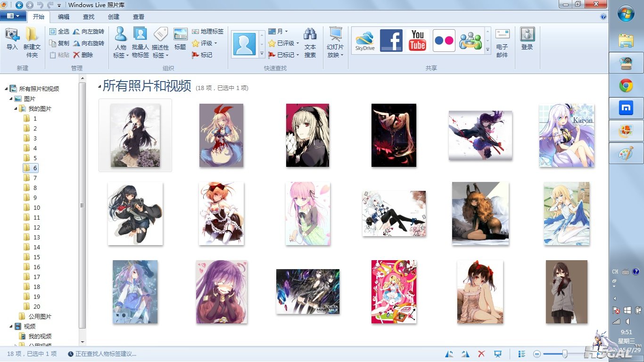Open Help with the blue question mark
Screen dimensions: 644x362
pyautogui.click(x=603, y=16)
